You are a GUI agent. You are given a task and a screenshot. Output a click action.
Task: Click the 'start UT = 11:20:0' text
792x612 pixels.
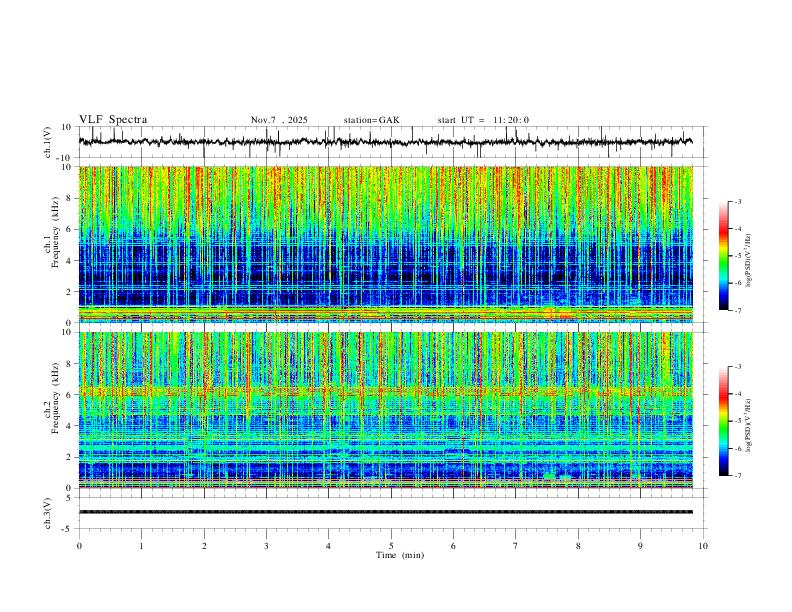click(483, 120)
